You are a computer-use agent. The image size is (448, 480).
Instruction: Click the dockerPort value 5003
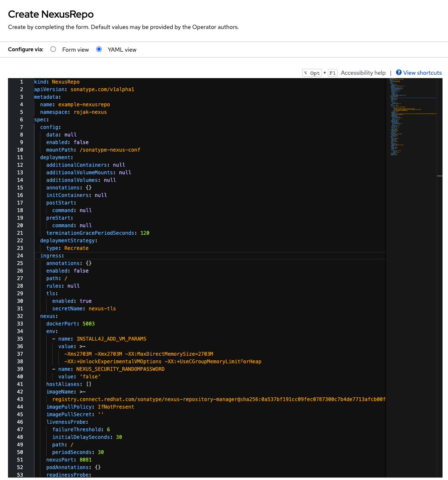(89, 324)
